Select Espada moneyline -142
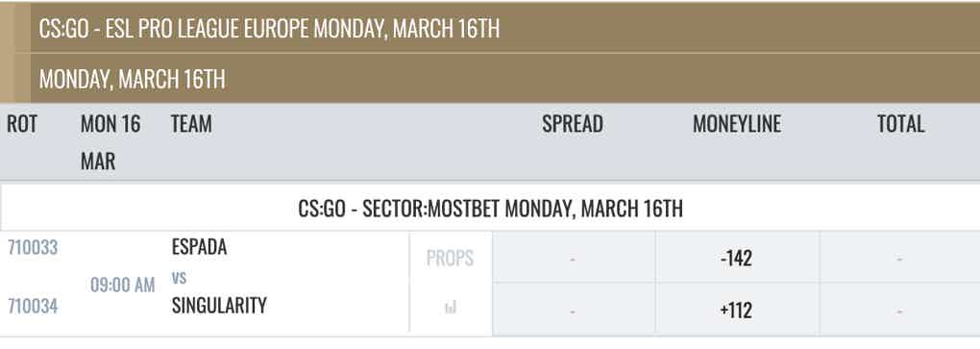 (x=737, y=257)
